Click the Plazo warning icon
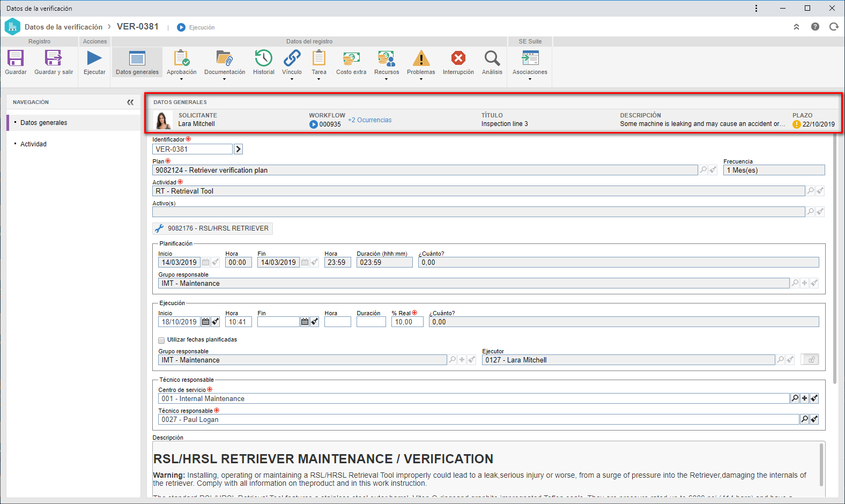Screen dimensions: 845x504 [797, 124]
